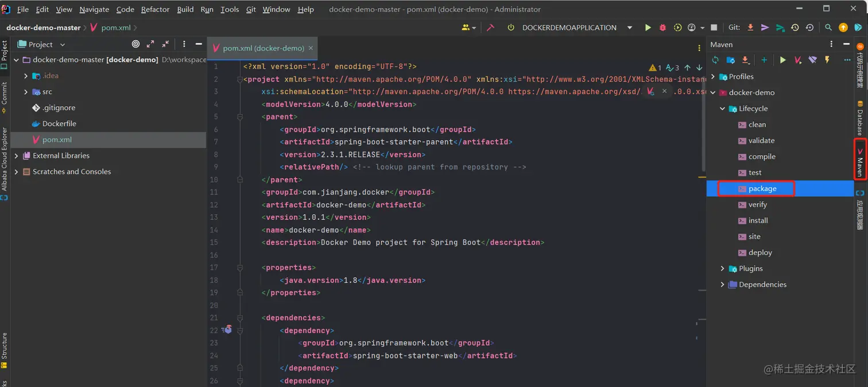The height and width of the screenshot is (387, 868).
Task: Click the orange IDE update icon
Action: pyautogui.click(x=843, y=28)
